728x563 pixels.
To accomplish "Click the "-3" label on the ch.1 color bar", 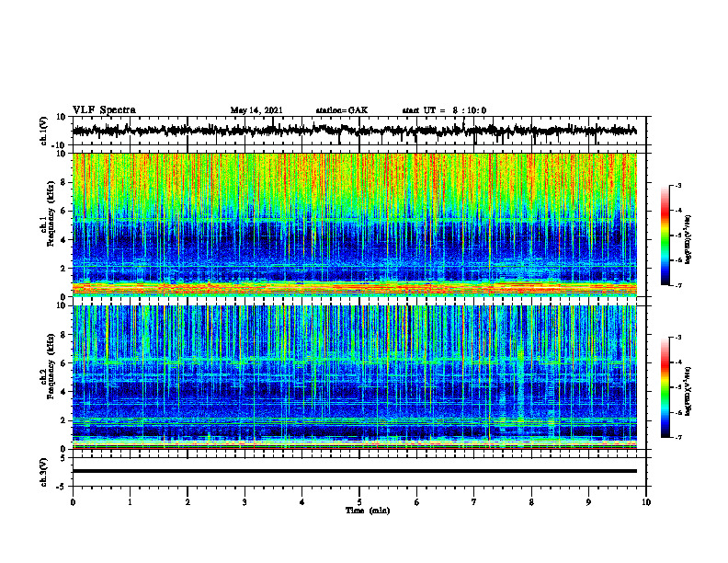I will pos(678,186).
